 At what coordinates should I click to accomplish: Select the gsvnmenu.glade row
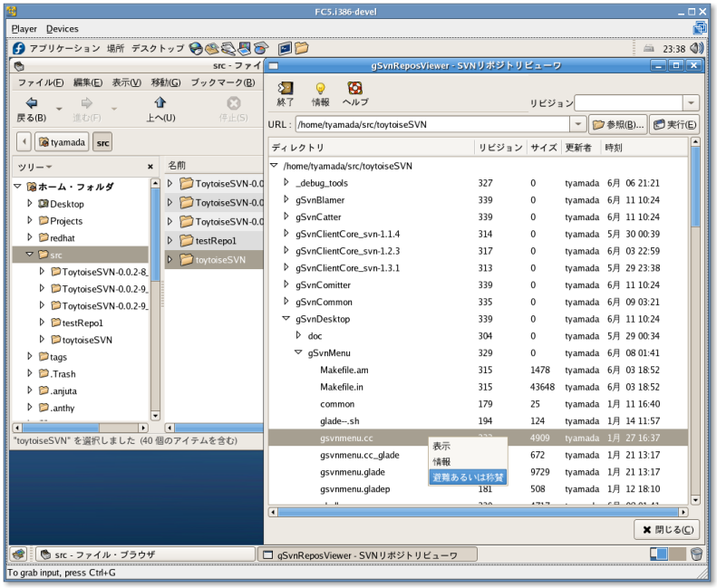tap(478, 472)
